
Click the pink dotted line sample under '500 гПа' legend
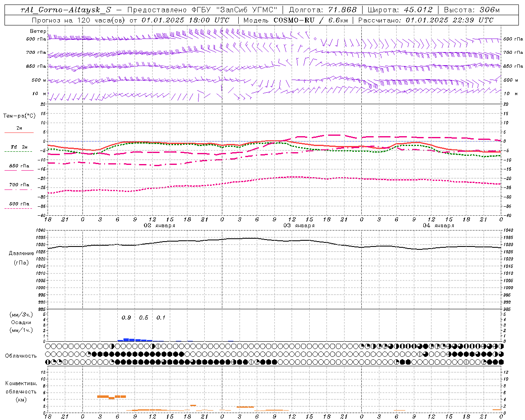pos(18,208)
